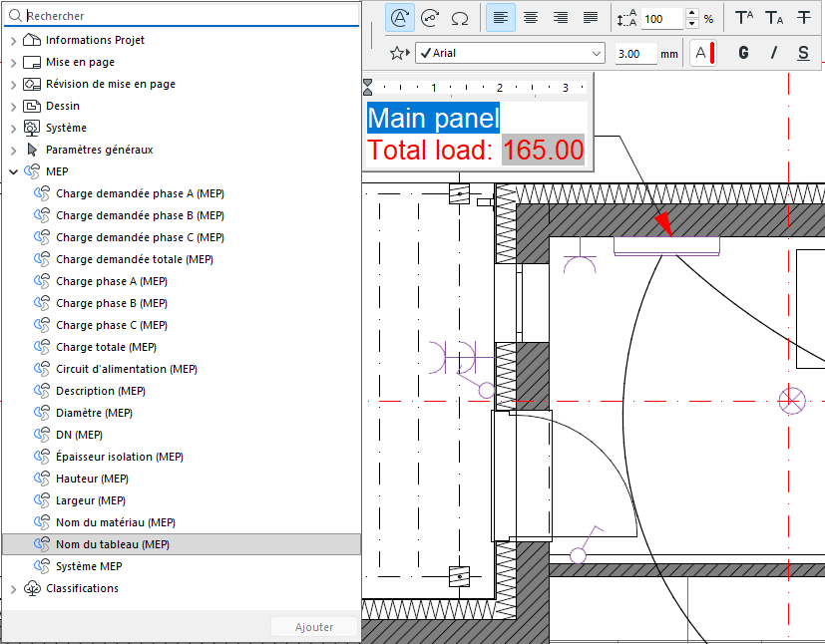Collapse the MEP category

[14, 171]
